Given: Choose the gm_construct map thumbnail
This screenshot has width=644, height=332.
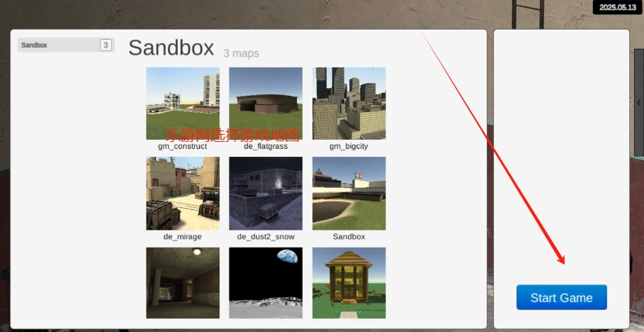Looking at the screenshot, I should point(183,104).
